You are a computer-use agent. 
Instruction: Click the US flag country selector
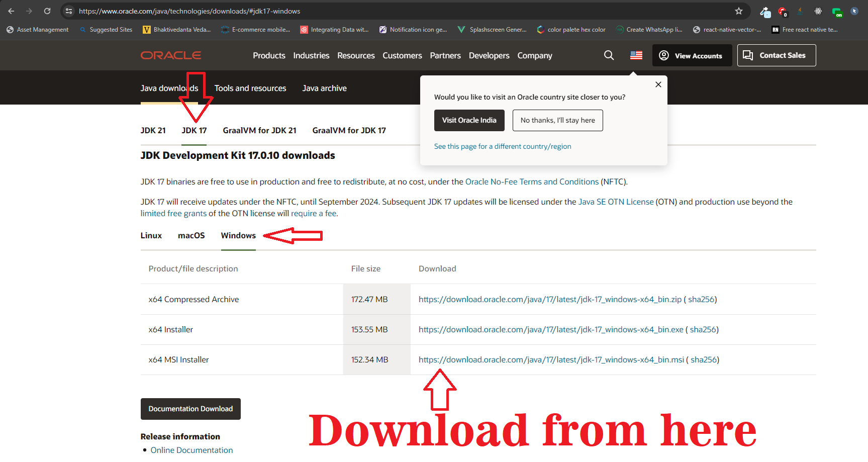pyautogui.click(x=636, y=55)
